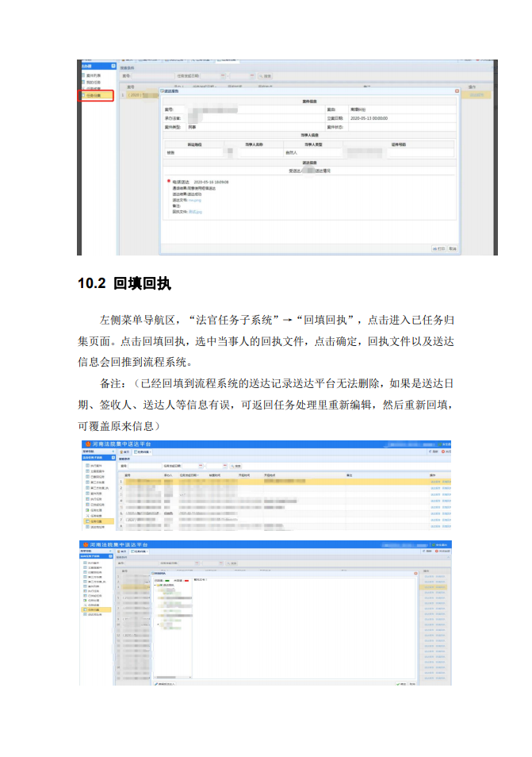Screen dimensions: 532x757
Task: Select highlighted 任务归集 sidebar item in task list screenshot
Action: pyautogui.click(x=98, y=521)
